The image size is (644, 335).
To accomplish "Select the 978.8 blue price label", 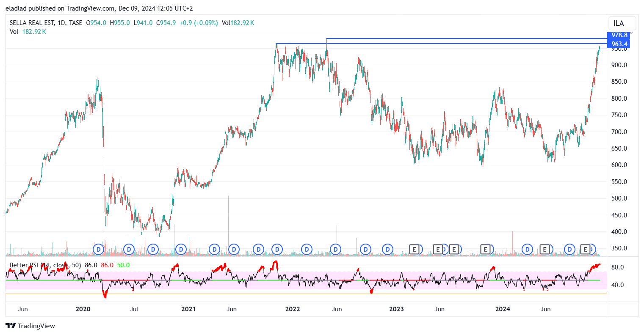I will [x=619, y=35].
